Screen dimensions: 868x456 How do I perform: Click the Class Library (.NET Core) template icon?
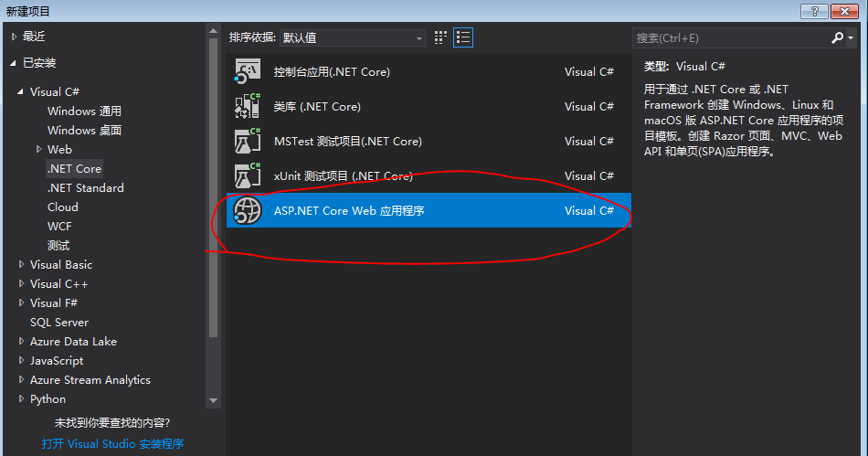(247, 106)
